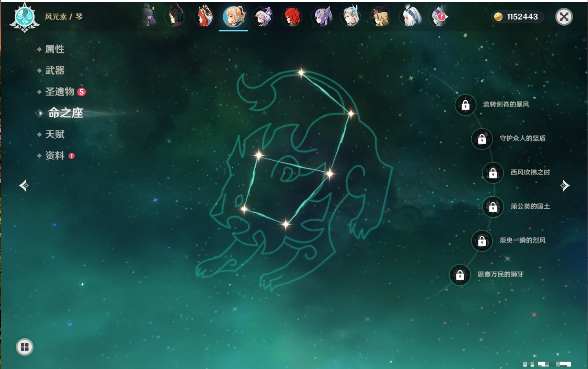This screenshot has height=369, width=588.
Task: Click the red alert badge beside 资料
Action: [x=72, y=156]
